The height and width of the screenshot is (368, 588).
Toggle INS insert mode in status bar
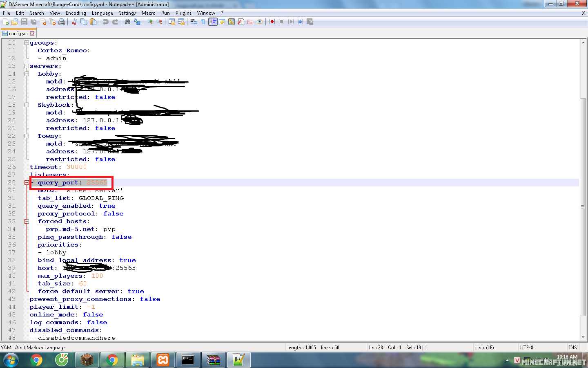click(573, 348)
